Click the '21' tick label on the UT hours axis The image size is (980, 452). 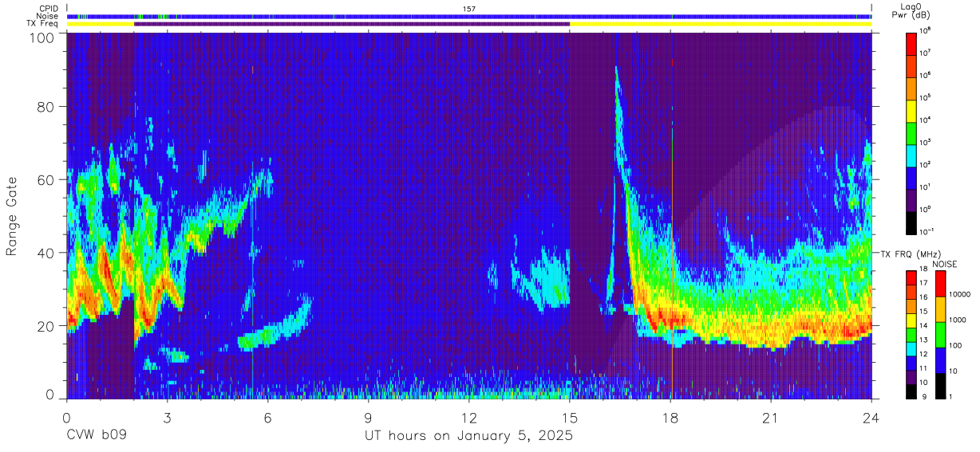pyautogui.click(x=771, y=417)
